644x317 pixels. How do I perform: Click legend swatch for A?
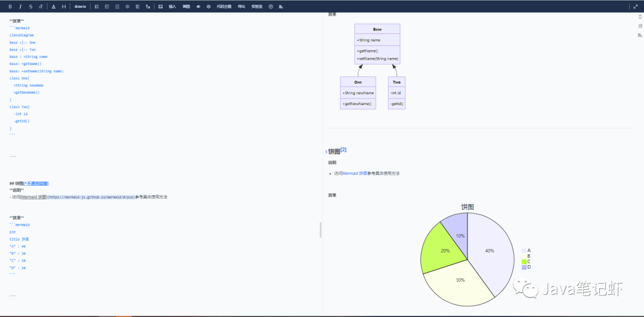click(524, 250)
